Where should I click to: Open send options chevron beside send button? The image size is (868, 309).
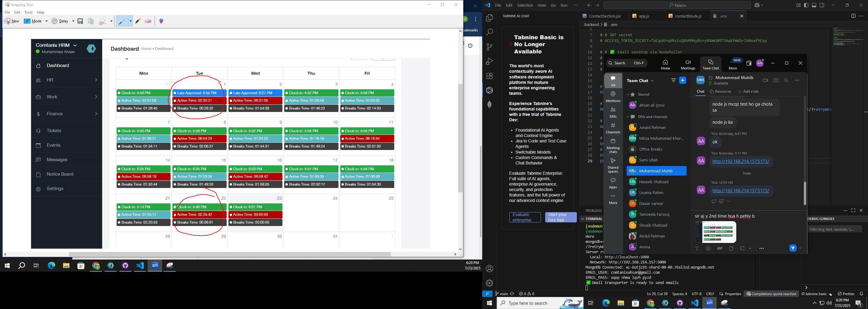[800, 248]
